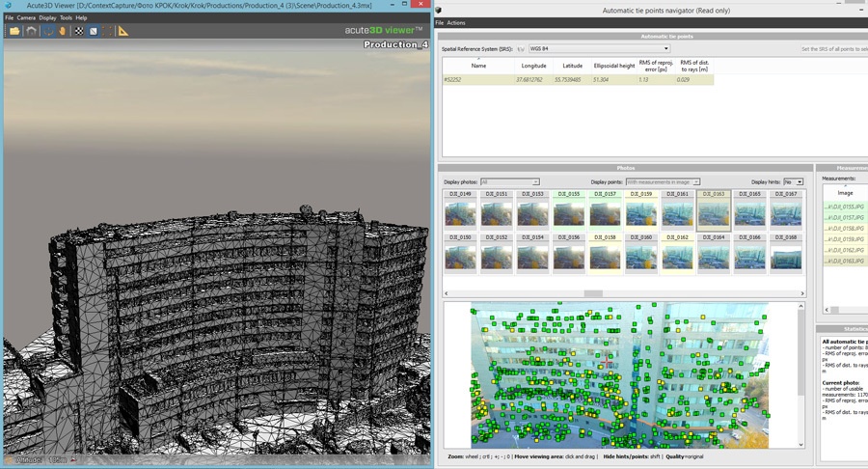Open the Display hints dropdown
This screenshot has width=868, height=469.
tap(793, 181)
